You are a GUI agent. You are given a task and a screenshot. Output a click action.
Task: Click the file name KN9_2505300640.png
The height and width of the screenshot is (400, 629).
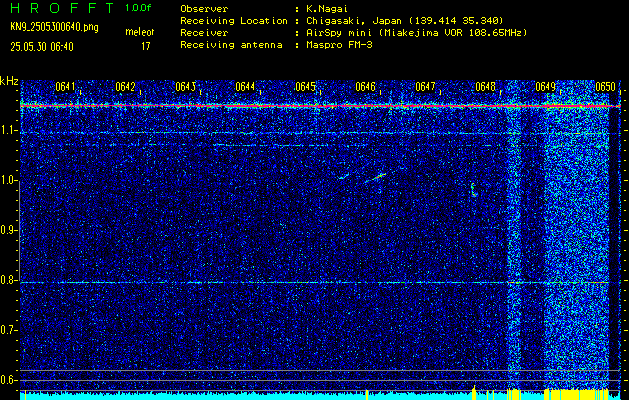[x=54, y=27]
